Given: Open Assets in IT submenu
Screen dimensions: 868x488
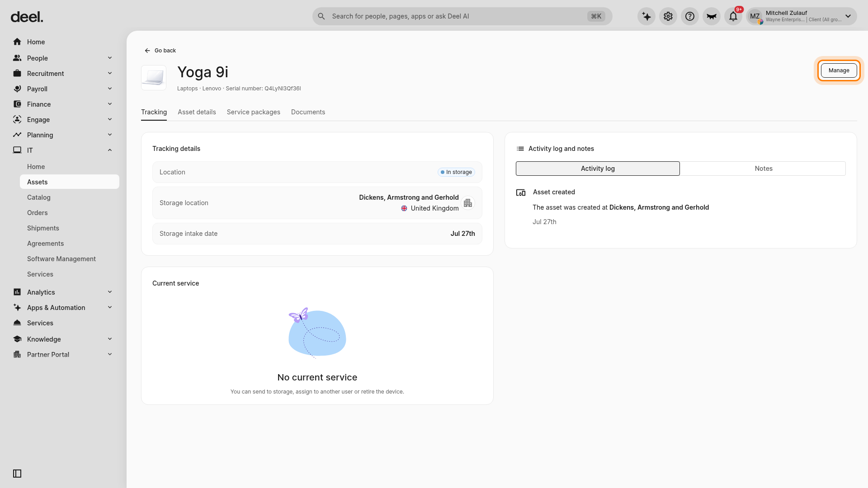Looking at the screenshot, I should (70, 182).
